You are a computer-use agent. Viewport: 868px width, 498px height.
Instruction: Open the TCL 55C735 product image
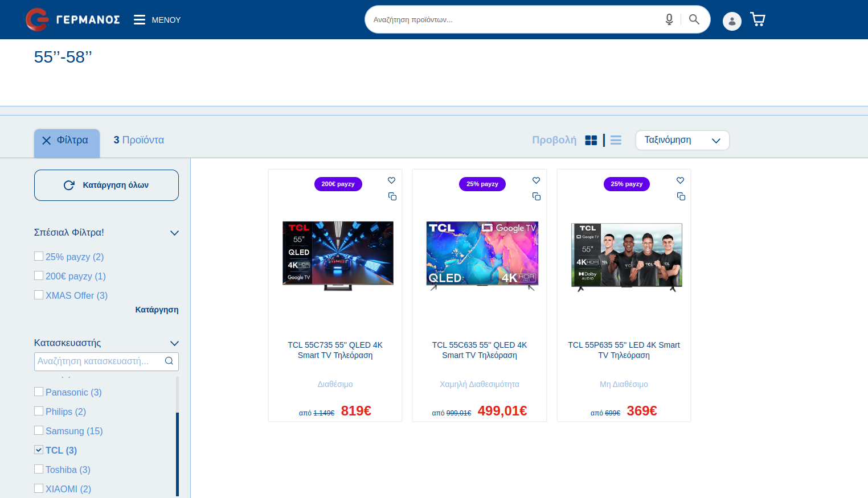click(338, 255)
